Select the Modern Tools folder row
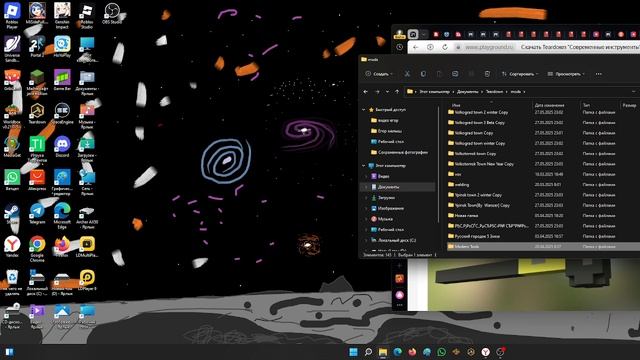This screenshot has height=360, width=640. pyautogui.click(x=543, y=247)
